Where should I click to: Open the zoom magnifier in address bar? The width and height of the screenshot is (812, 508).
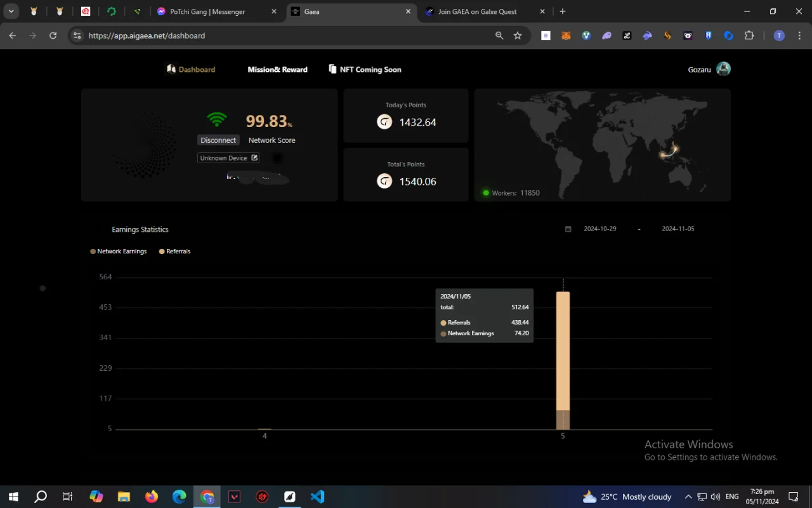499,36
